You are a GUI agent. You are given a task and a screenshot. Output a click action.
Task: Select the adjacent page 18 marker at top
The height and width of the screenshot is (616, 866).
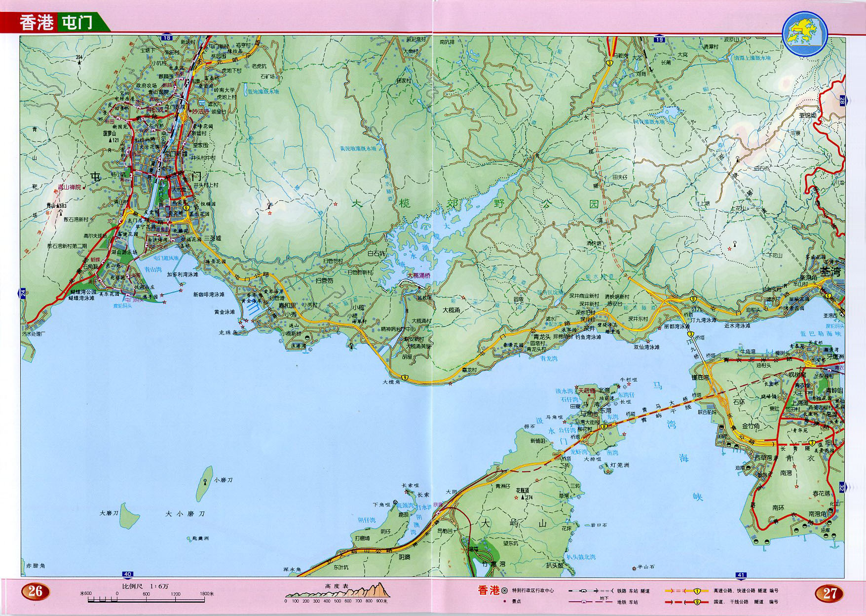166,38
